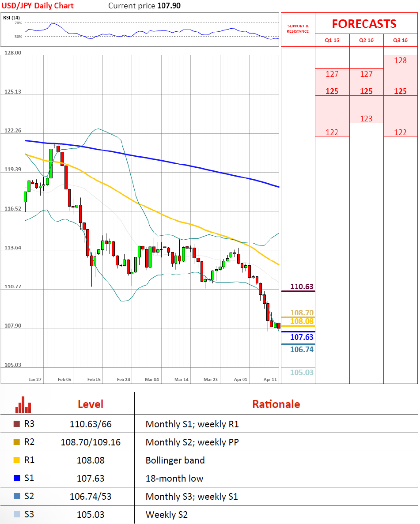This screenshot has width=420, height=524.
Task: Select the S2 steel blue swatch
Action: [17, 496]
